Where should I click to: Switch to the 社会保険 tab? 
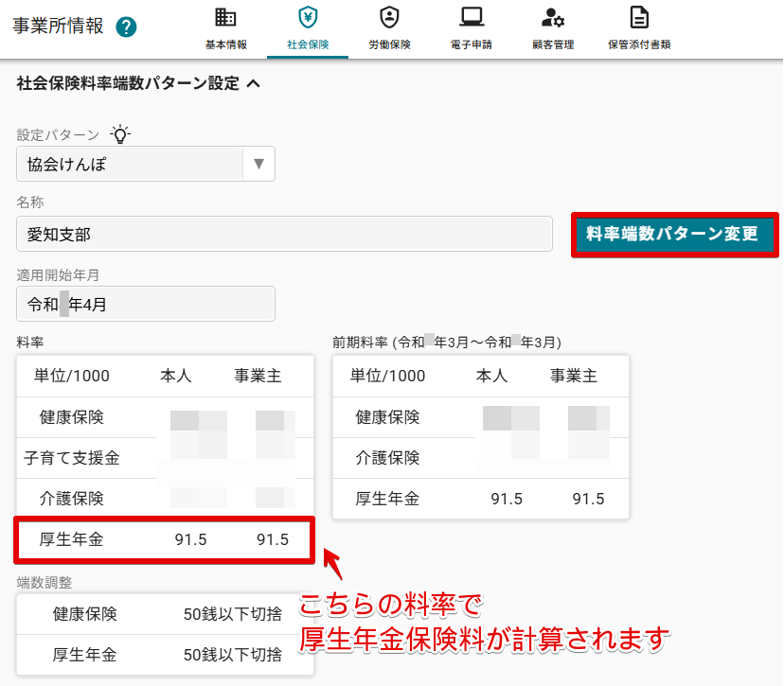coord(308,29)
